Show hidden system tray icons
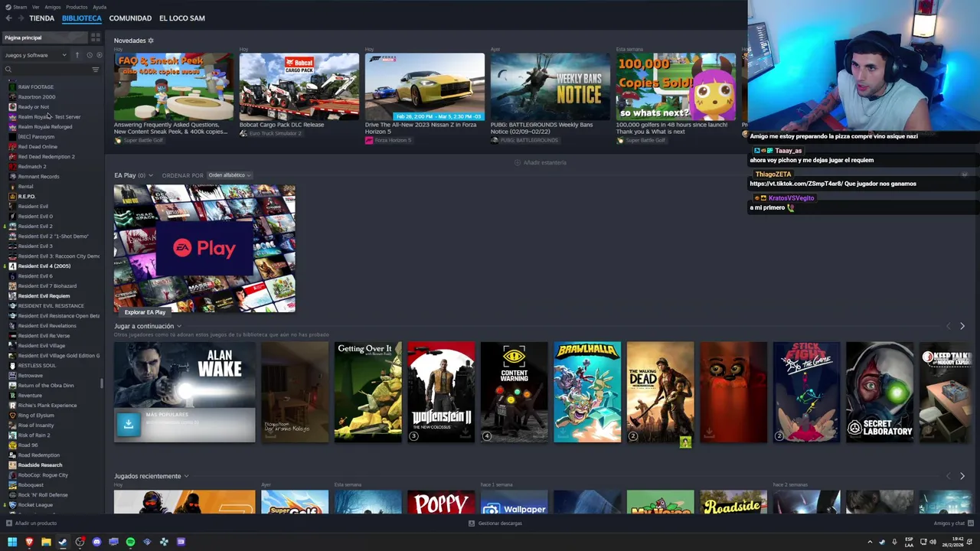 coord(870,542)
